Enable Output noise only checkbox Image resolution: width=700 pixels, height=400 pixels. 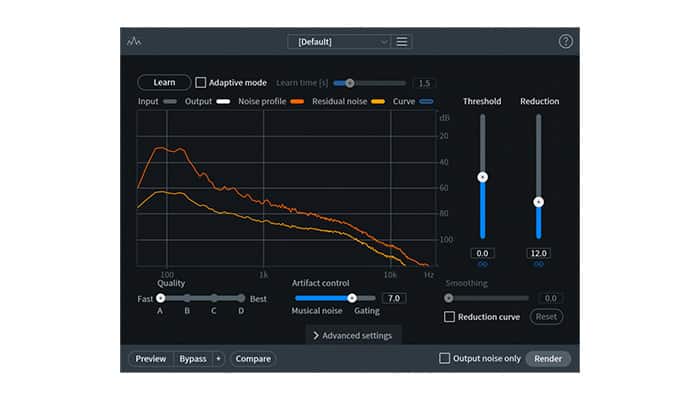click(x=445, y=358)
